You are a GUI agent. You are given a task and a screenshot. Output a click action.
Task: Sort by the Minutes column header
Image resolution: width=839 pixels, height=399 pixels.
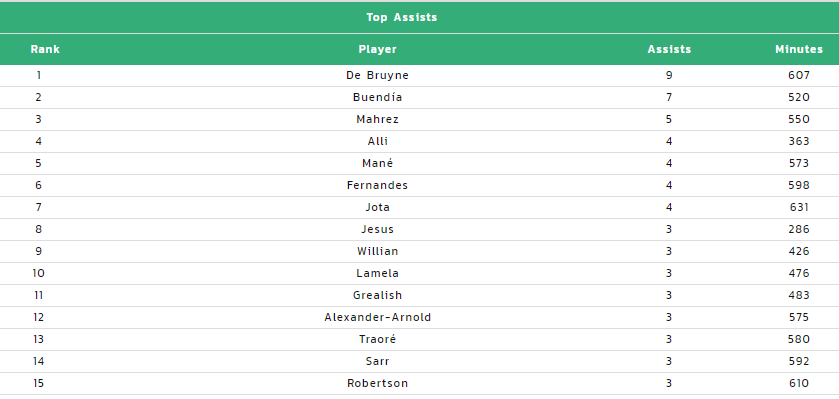point(798,49)
